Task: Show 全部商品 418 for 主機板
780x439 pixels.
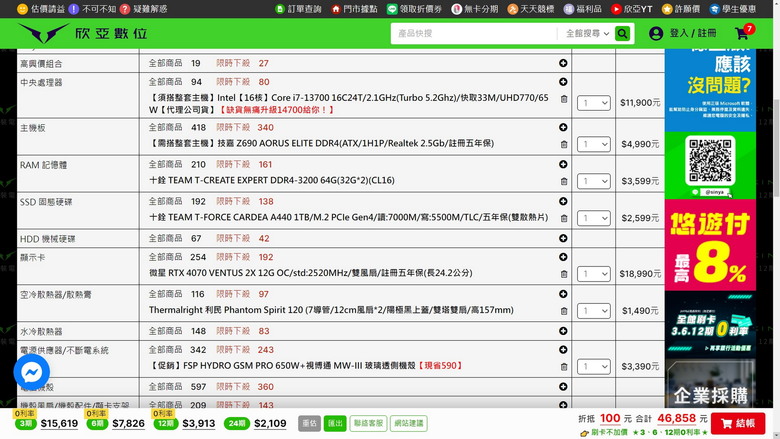Action: [x=177, y=128]
